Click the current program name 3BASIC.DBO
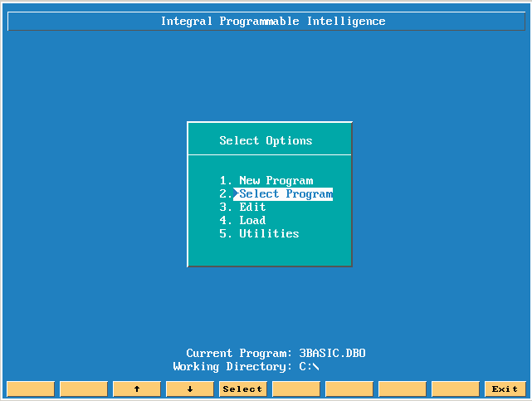This screenshot has height=401, width=532. point(332,353)
